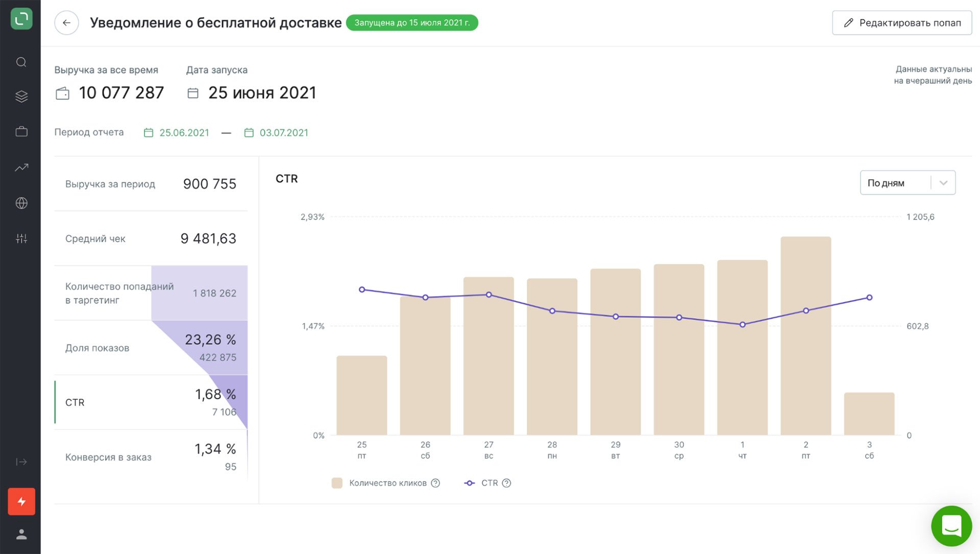Click the 1 818 262 targeting count

(x=214, y=293)
